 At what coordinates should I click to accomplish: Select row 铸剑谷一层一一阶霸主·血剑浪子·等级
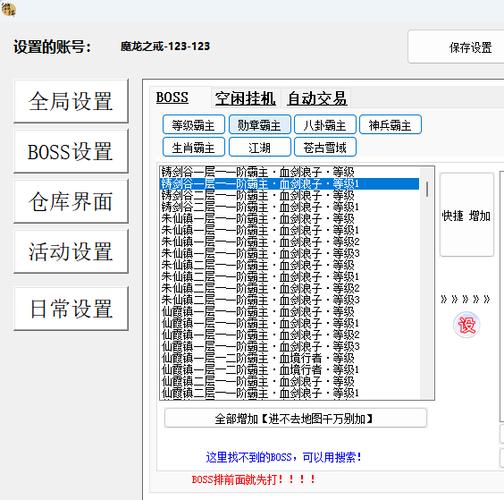(289, 172)
